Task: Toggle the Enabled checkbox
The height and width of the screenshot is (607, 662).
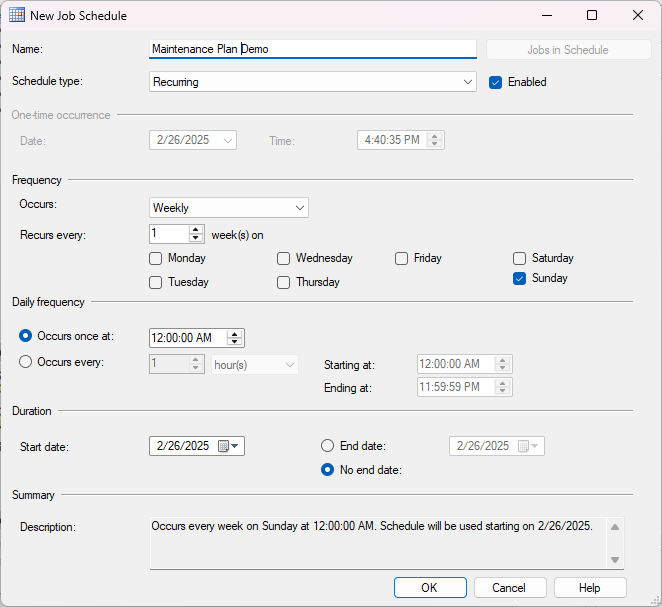Action: (495, 82)
